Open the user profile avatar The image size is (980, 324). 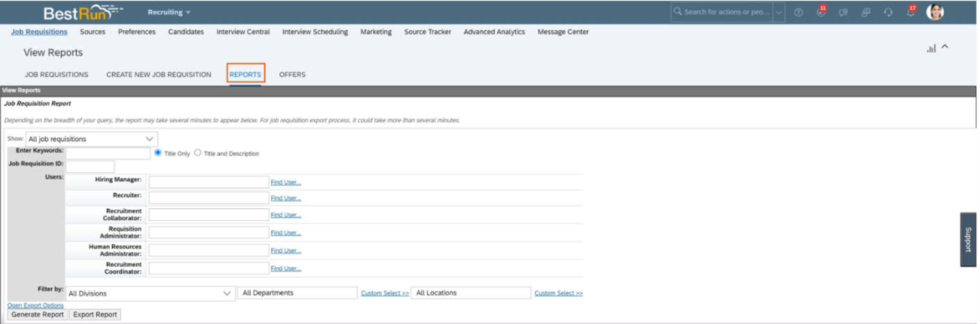pyautogui.click(x=935, y=12)
